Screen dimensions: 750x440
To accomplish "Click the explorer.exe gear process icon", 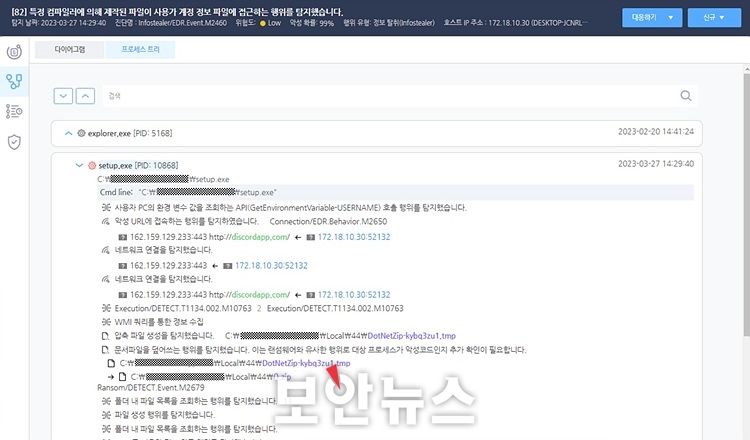I will (81, 133).
